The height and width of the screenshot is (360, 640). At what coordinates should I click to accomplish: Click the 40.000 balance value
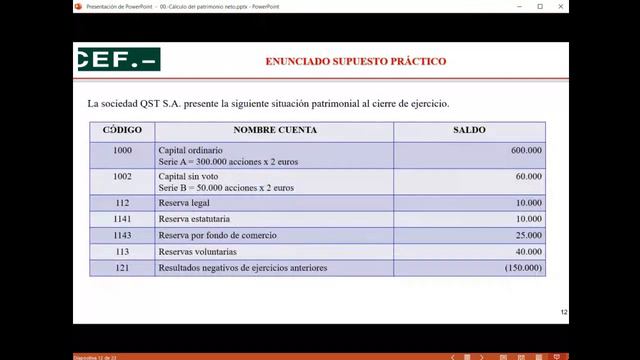pyautogui.click(x=529, y=252)
